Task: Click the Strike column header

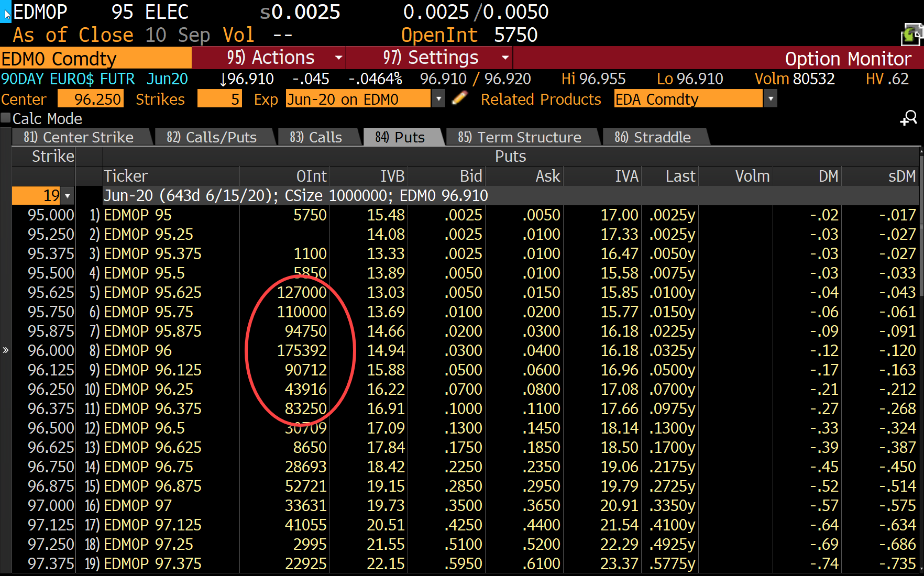Action: point(53,157)
